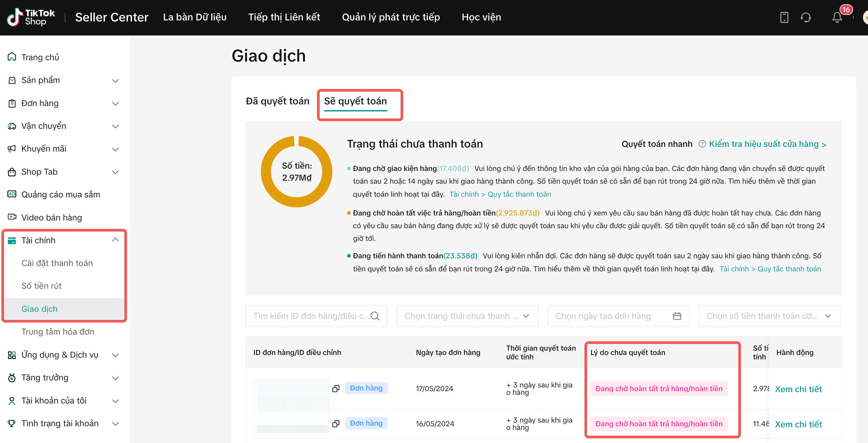
Task: Click the notification bell icon
Action: [837, 17]
